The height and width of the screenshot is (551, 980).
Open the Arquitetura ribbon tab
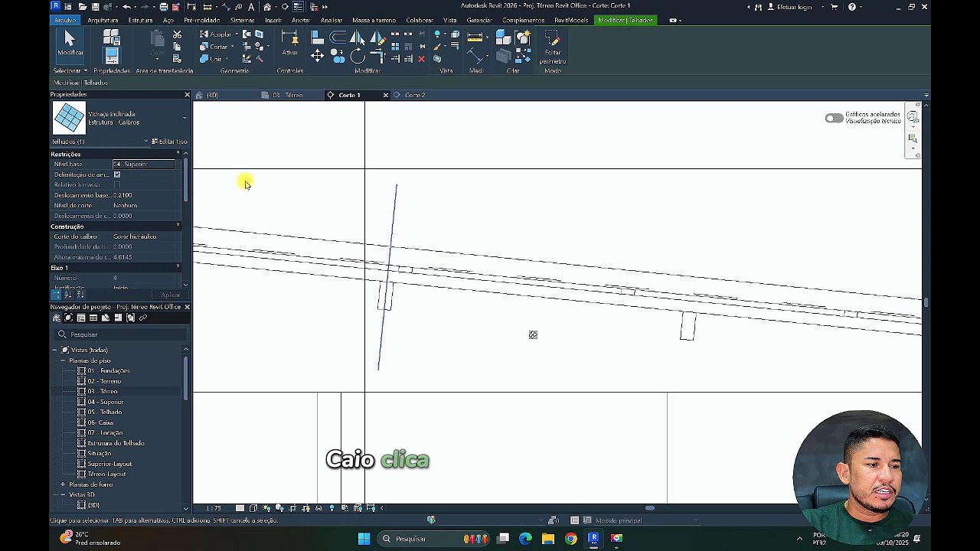103,20
